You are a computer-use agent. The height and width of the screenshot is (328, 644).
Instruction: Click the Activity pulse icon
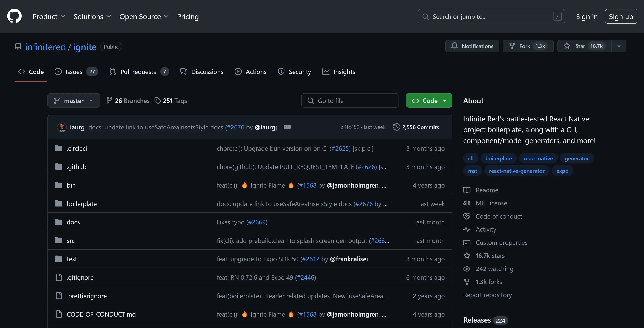pos(467,229)
